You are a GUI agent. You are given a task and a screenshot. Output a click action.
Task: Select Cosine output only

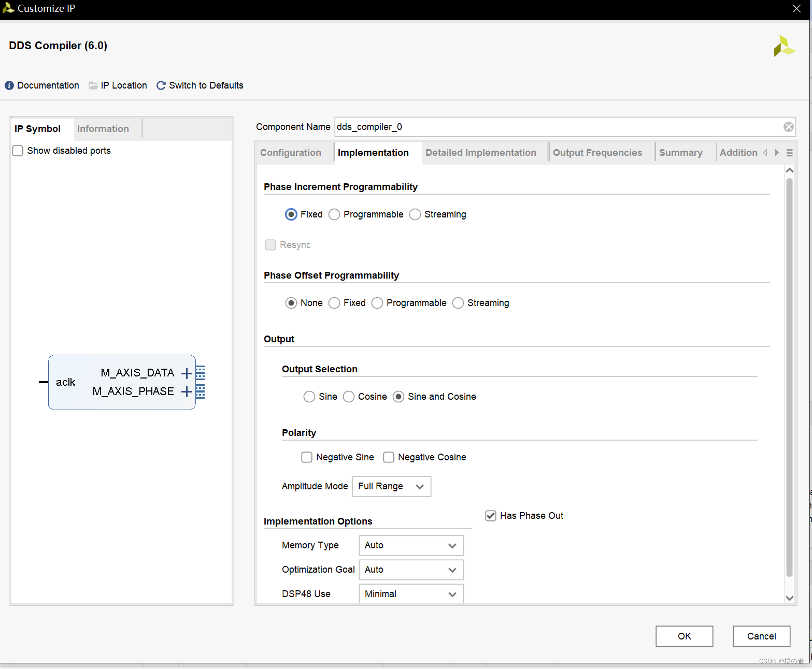pyautogui.click(x=349, y=397)
